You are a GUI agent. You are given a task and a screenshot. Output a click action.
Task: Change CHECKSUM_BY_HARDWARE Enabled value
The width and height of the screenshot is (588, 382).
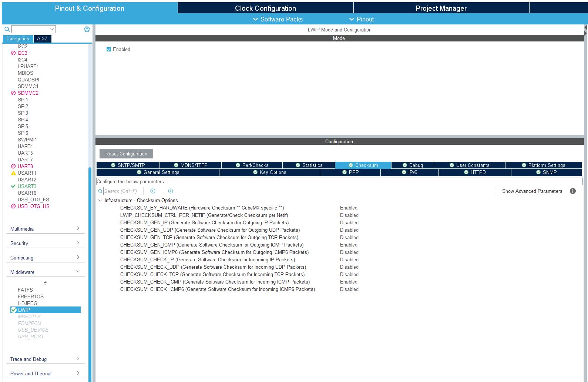click(349, 208)
